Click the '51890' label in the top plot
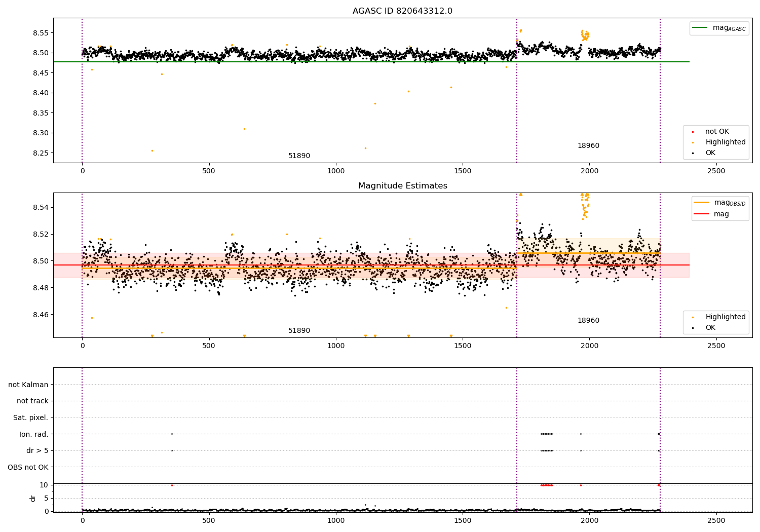760x532 pixels. point(299,156)
